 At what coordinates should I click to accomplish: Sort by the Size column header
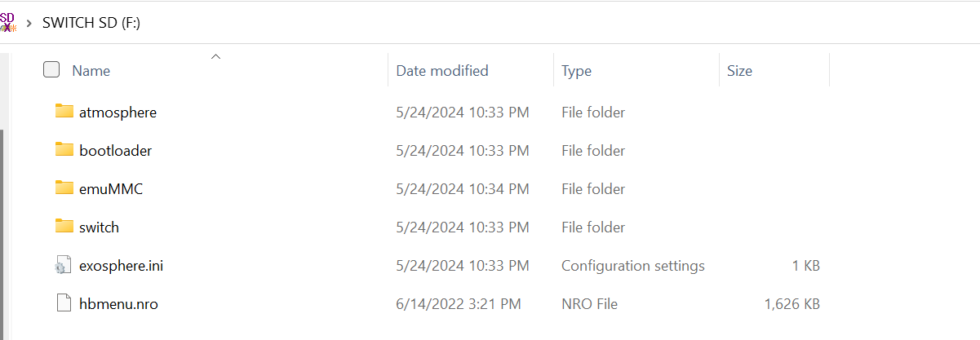(774, 71)
